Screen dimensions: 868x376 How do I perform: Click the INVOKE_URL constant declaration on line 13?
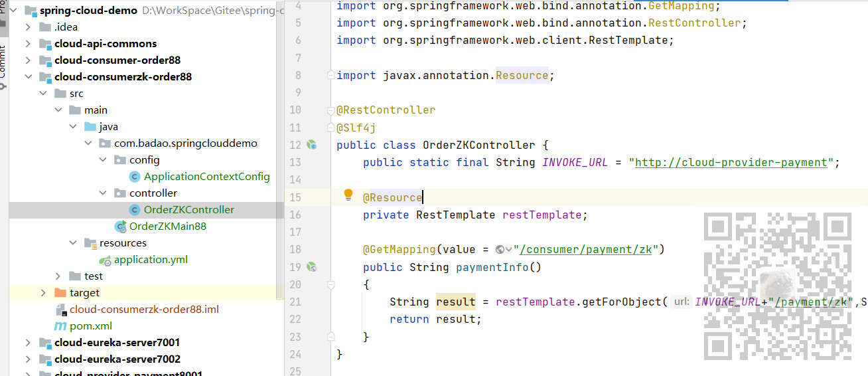[x=575, y=162]
